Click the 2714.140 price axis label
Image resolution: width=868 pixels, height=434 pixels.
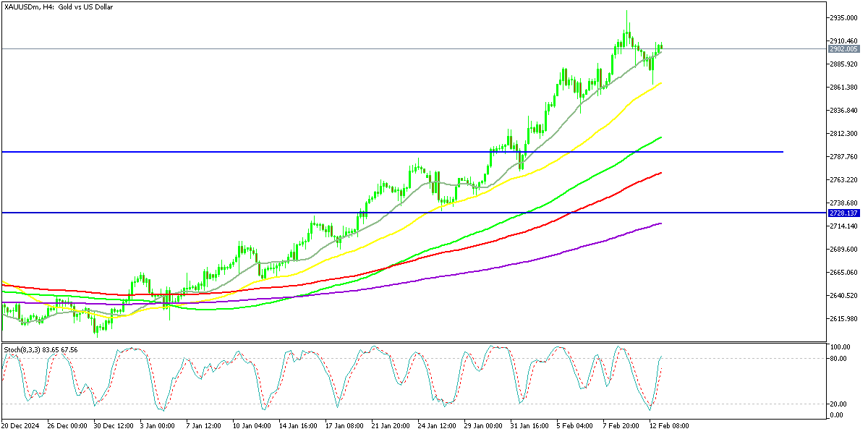click(844, 226)
